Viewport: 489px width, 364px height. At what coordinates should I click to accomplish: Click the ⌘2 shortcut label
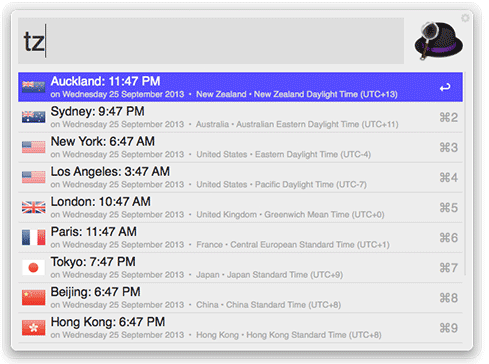click(x=449, y=117)
